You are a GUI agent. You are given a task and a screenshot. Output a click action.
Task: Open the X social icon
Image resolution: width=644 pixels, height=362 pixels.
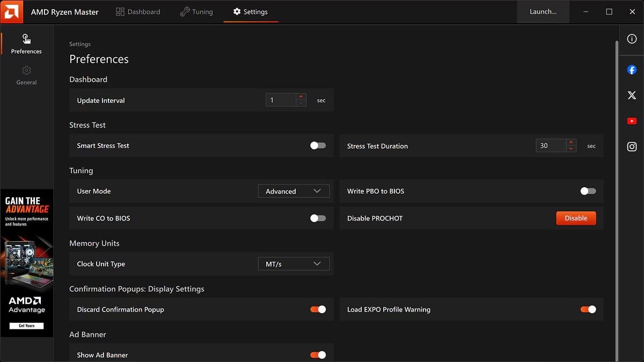(x=632, y=95)
